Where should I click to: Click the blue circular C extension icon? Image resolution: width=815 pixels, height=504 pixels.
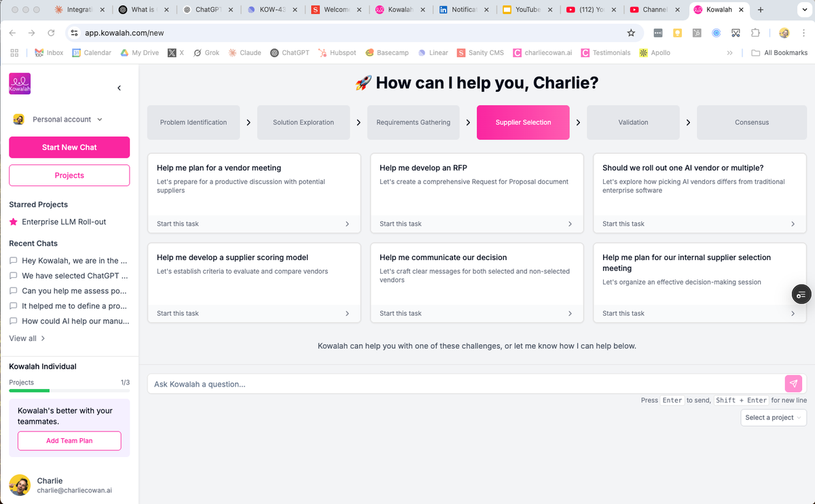coord(716,33)
